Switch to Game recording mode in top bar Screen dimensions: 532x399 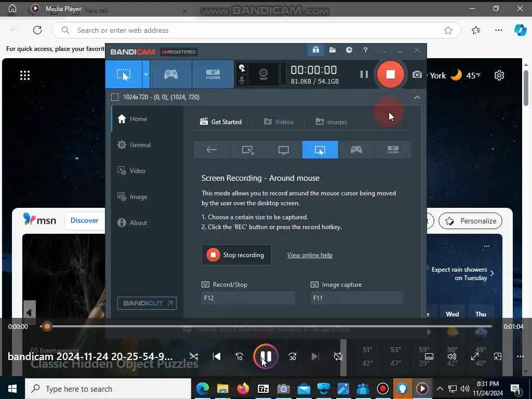pyautogui.click(x=171, y=74)
